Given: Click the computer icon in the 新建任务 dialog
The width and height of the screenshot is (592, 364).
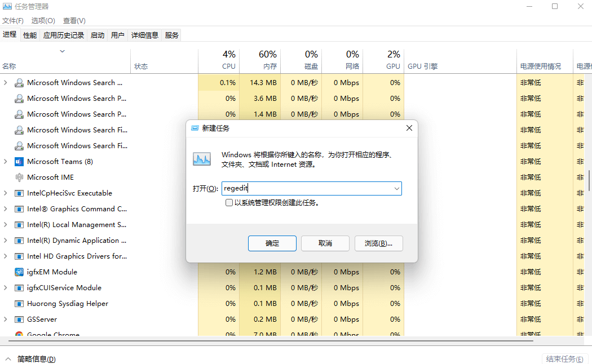Looking at the screenshot, I should point(201,158).
